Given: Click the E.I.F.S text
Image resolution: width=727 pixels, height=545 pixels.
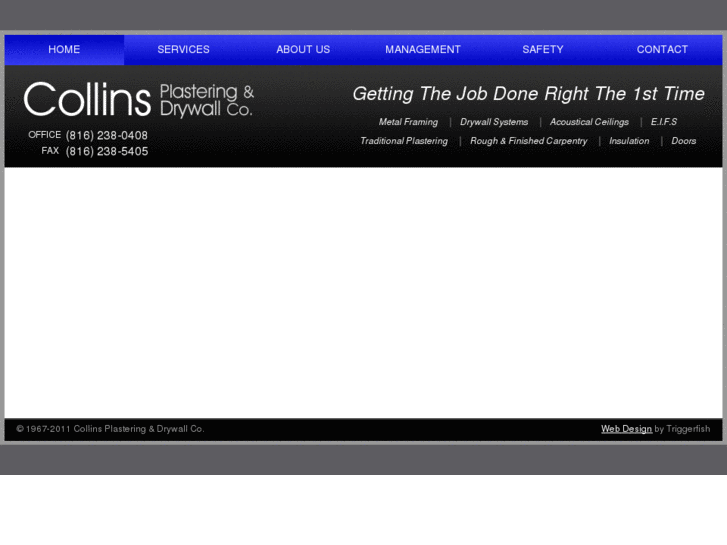Looking at the screenshot, I should click(x=663, y=122).
